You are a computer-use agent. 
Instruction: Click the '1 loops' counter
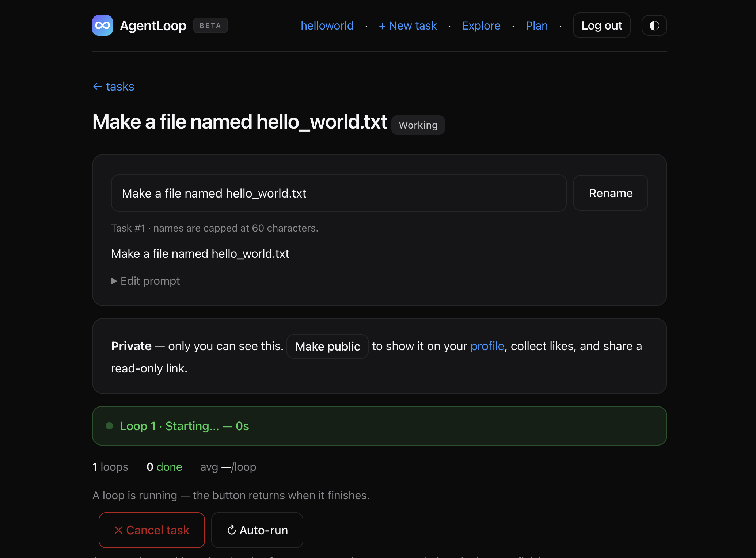click(x=110, y=467)
